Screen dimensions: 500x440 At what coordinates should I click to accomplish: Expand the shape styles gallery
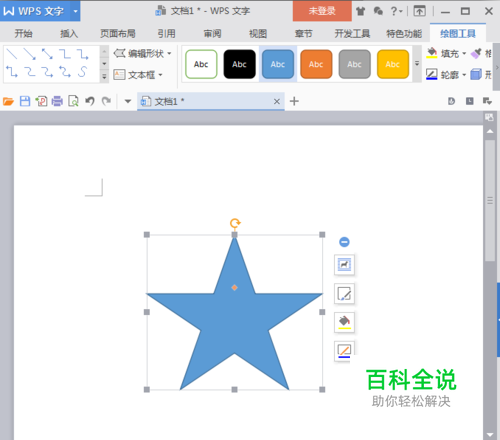pyautogui.click(x=417, y=63)
